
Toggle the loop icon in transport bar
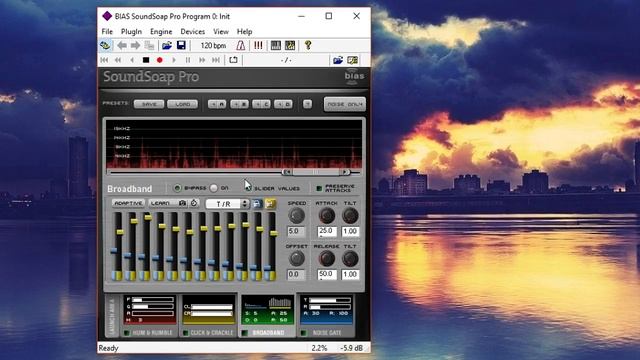(x=233, y=60)
